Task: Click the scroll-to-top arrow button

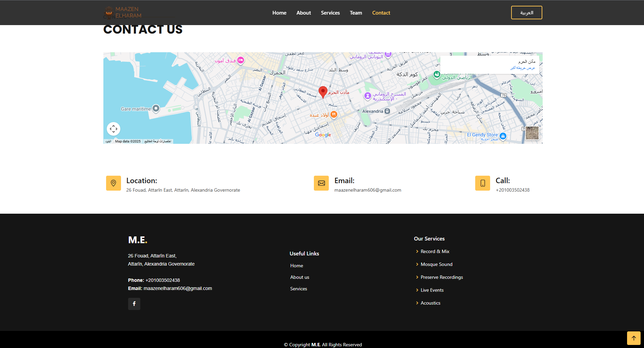Action: coord(633,338)
